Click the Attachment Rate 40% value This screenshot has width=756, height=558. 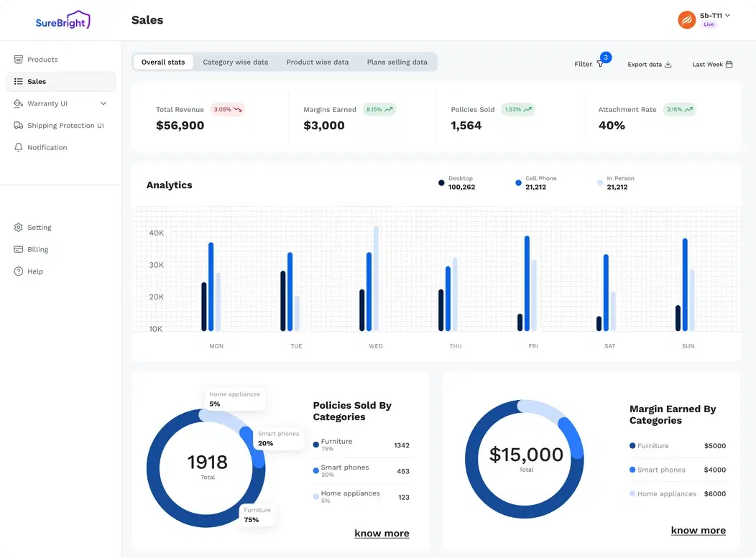pos(612,125)
